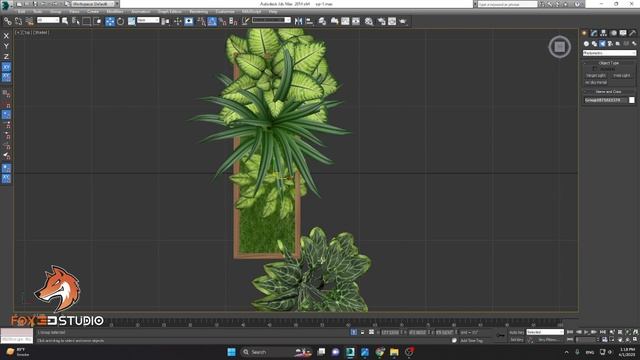The width and height of the screenshot is (640, 360).
Task: Open the Render Setup dialog
Action: point(381,21)
